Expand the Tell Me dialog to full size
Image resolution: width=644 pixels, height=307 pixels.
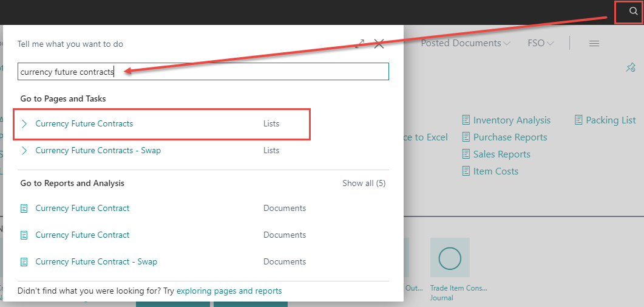pyautogui.click(x=360, y=44)
